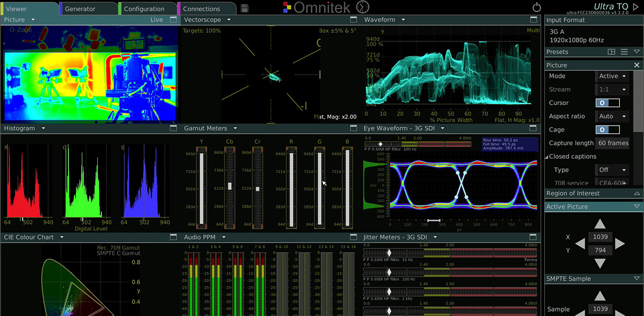This screenshot has height=316, width=644.
Task: Open the CIE Colour Chart dropdown arrow
Action: pyautogui.click(x=62, y=237)
